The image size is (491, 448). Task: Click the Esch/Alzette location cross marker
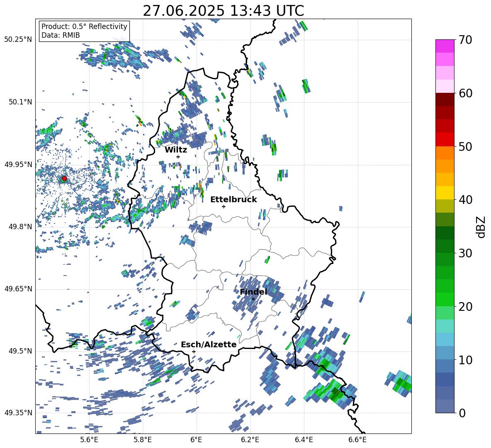click(194, 351)
